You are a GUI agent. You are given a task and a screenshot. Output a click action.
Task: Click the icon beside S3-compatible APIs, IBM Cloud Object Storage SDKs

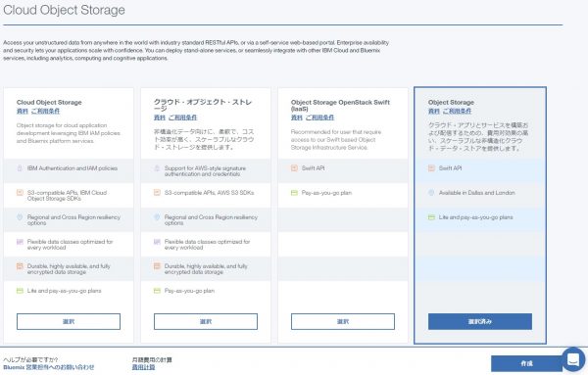pos(20,193)
